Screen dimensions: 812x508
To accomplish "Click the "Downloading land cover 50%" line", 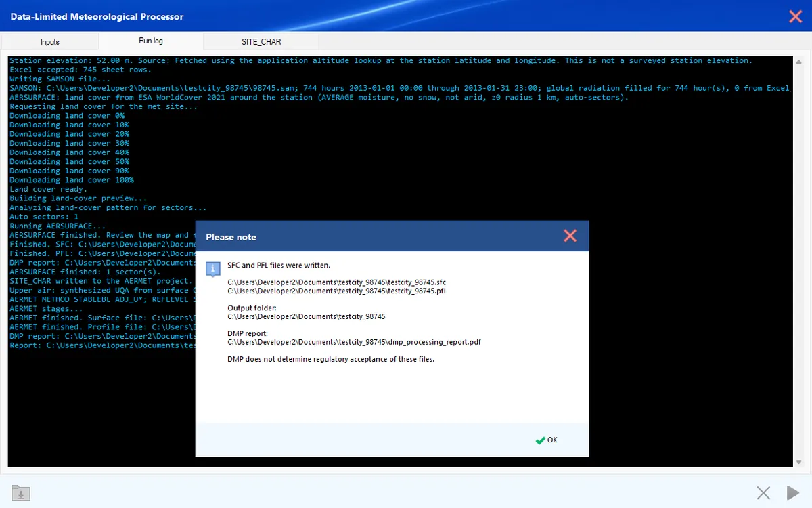I will pos(69,162).
